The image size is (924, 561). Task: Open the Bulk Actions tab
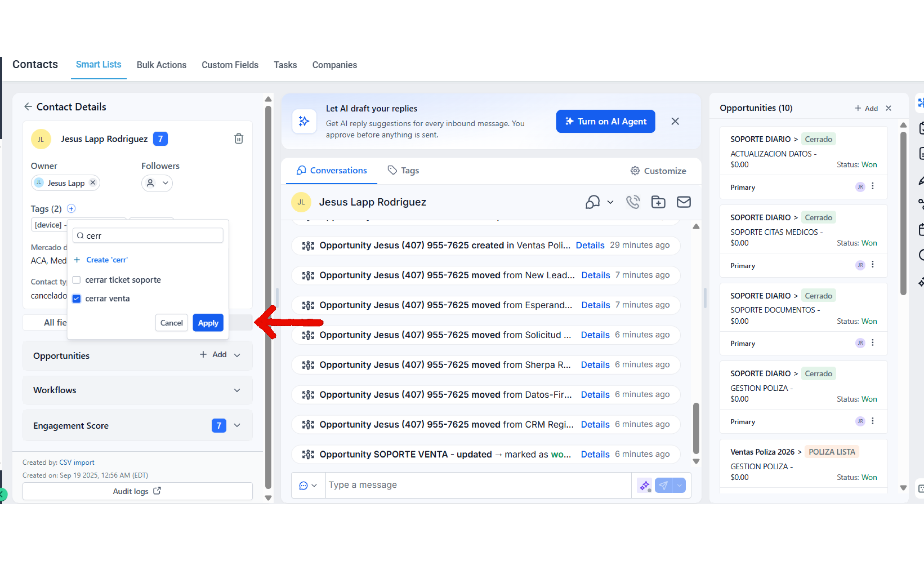coord(162,65)
